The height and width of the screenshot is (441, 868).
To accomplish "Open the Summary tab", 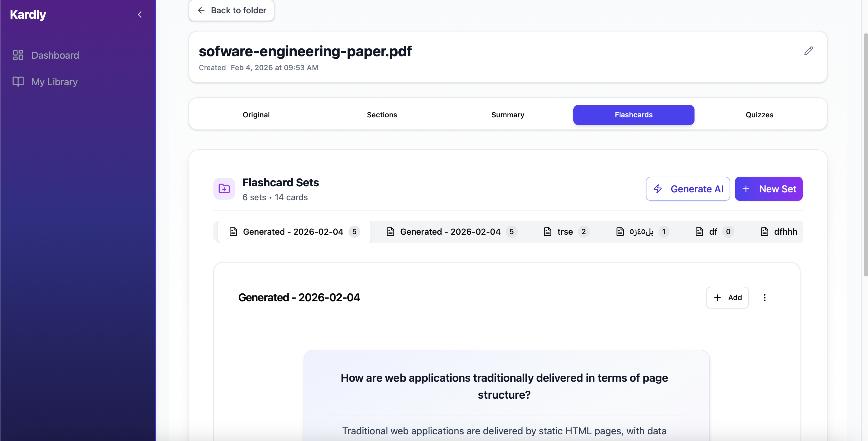I will pos(508,115).
